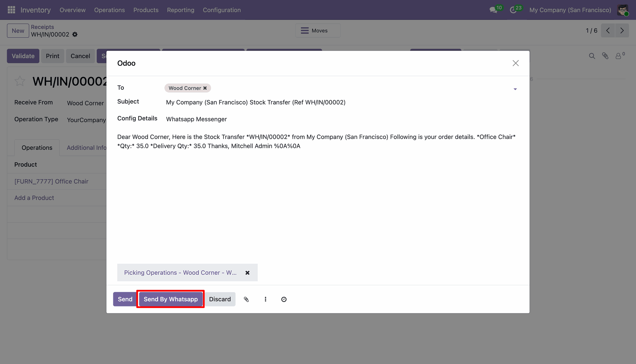The height and width of the screenshot is (364, 636).
Task: Open the Moves smart button
Action: point(318,30)
